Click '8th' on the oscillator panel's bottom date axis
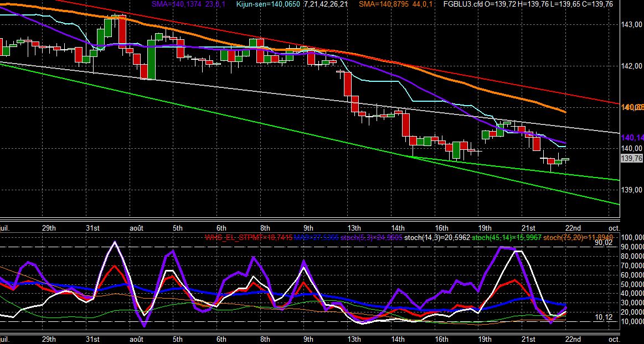The image size is (644, 344). tap(265, 340)
